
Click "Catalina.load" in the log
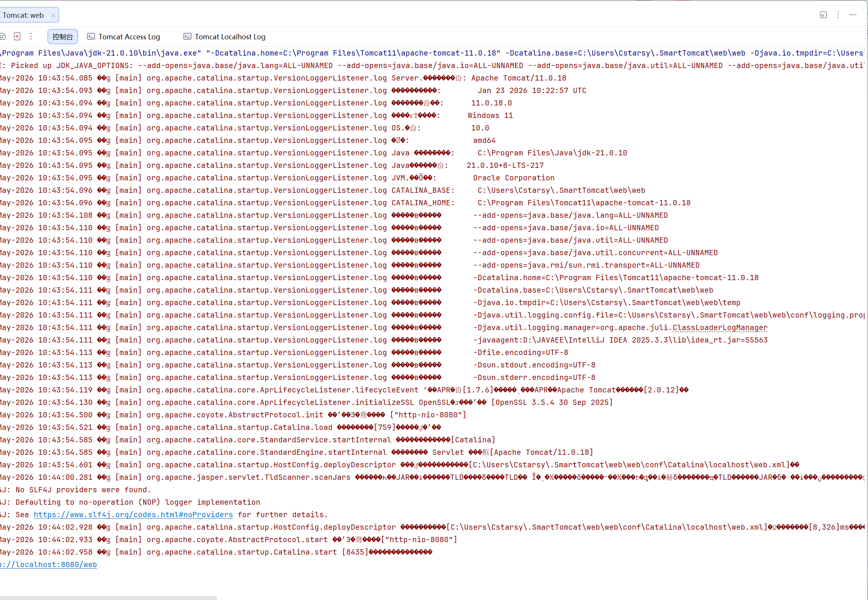point(303,427)
